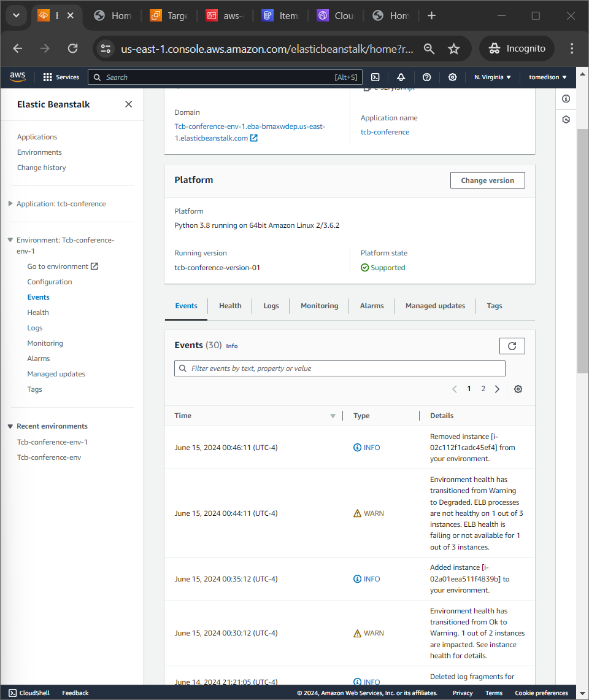Screen dimensions: 589x700
Task: Click the browser address bar URL
Action: [x=267, y=49]
